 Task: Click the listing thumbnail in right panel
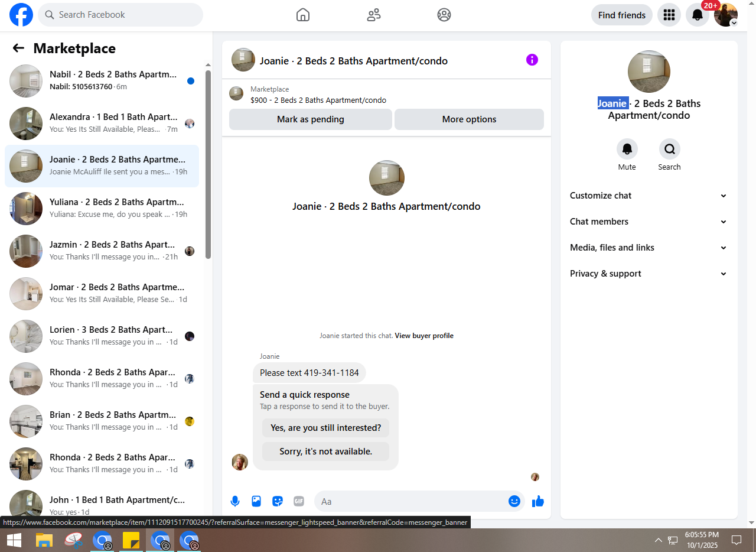pyautogui.click(x=649, y=72)
